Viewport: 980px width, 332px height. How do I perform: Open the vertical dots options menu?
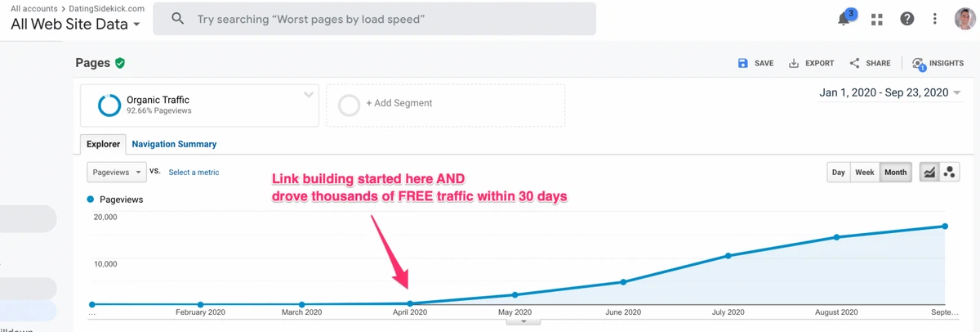[935, 19]
